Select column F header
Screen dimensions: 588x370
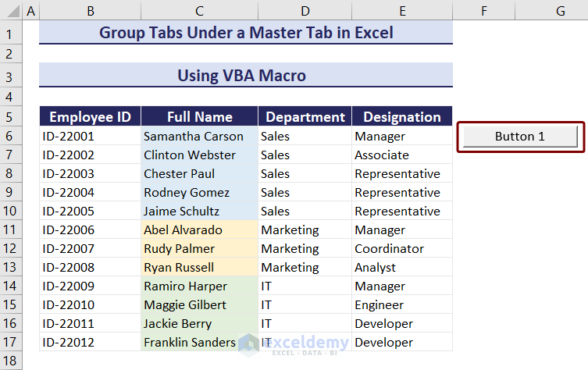tap(483, 11)
